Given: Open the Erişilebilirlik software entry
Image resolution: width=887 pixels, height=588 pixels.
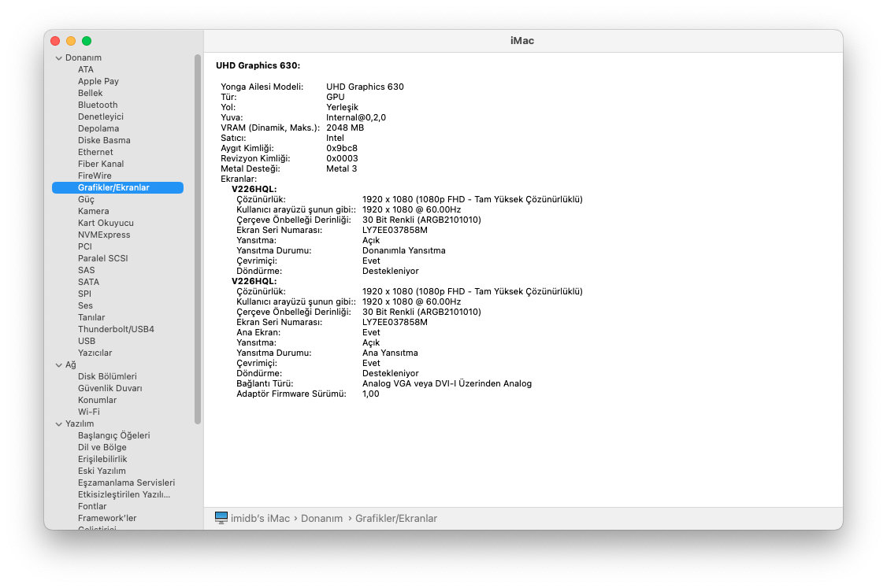Looking at the screenshot, I should point(102,459).
